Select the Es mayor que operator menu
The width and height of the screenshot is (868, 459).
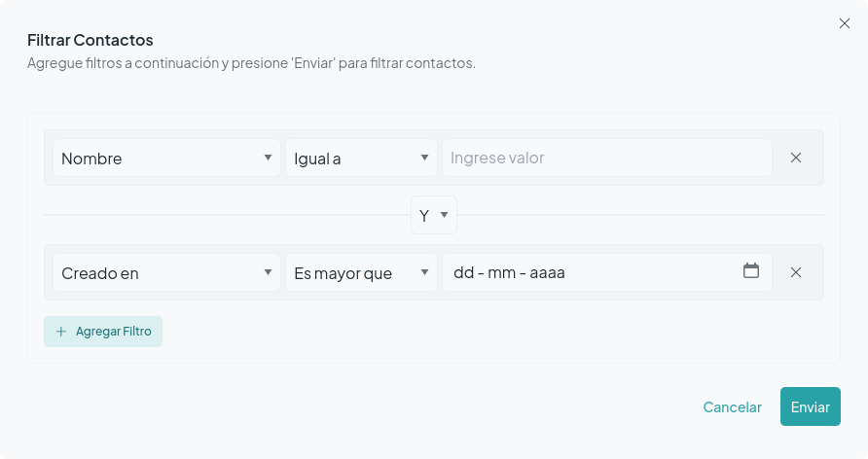361,272
